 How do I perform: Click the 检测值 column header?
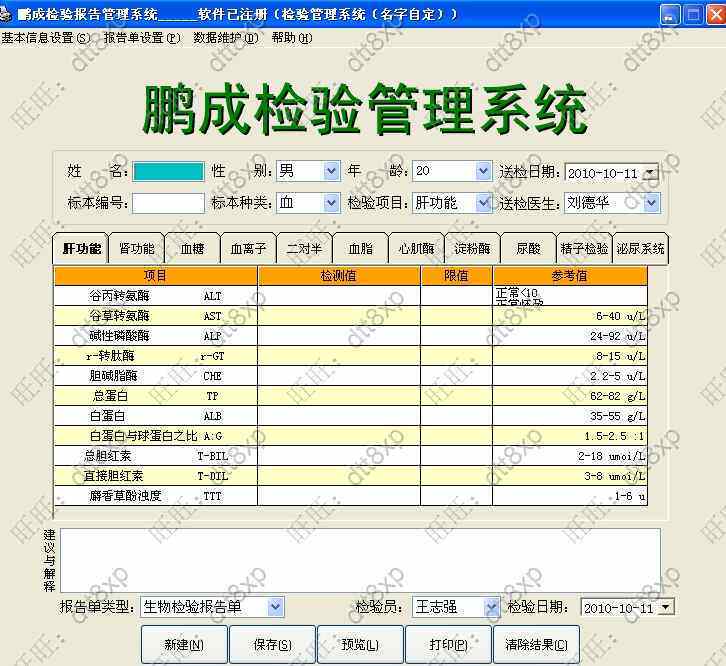click(338, 276)
